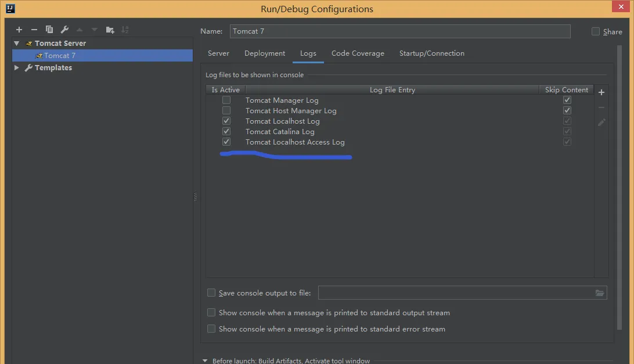The image size is (634, 364).
Task: Click the right-side vertical scrollbar
Action: coord(619,188)
